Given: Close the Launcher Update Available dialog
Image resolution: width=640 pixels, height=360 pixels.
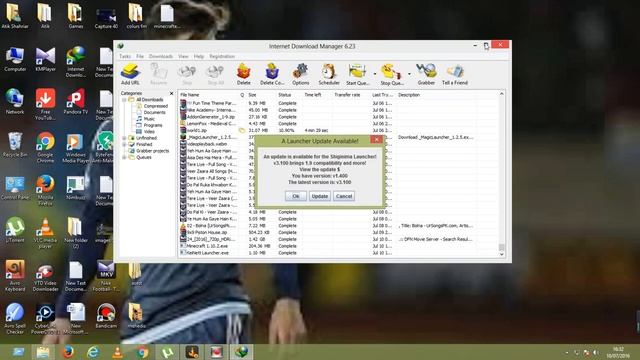Looking at the screenshot, I should [376, 140].
